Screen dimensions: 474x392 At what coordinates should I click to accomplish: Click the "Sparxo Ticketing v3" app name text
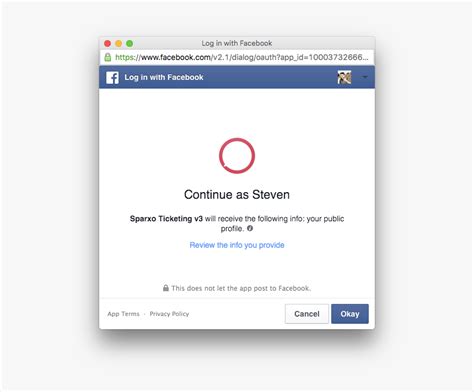tap(166, 219)
